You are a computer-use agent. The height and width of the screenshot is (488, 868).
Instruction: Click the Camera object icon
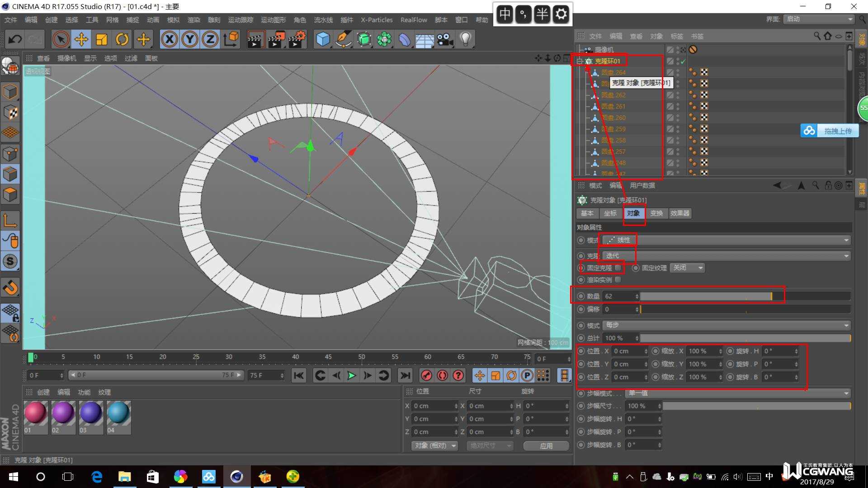point(445,40)
